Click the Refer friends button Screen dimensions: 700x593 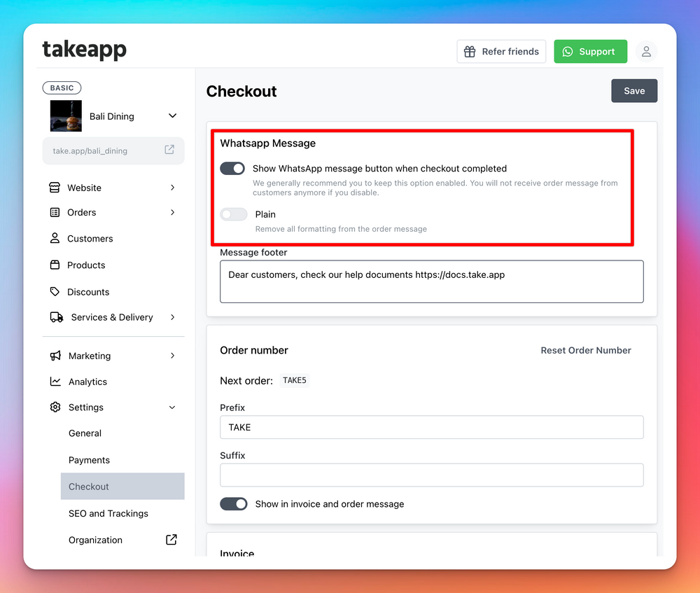coord(501,52)
